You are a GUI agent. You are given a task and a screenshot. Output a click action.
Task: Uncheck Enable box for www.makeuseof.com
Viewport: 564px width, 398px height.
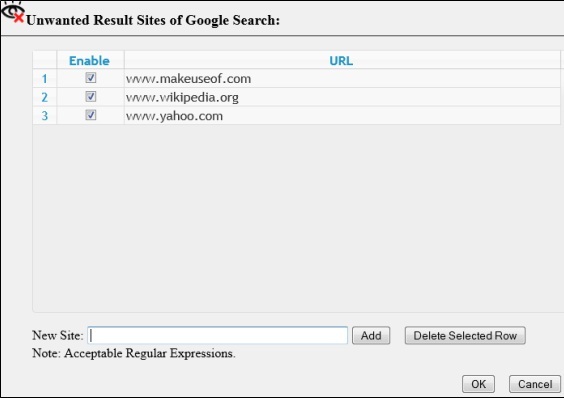tap(91, 78)
